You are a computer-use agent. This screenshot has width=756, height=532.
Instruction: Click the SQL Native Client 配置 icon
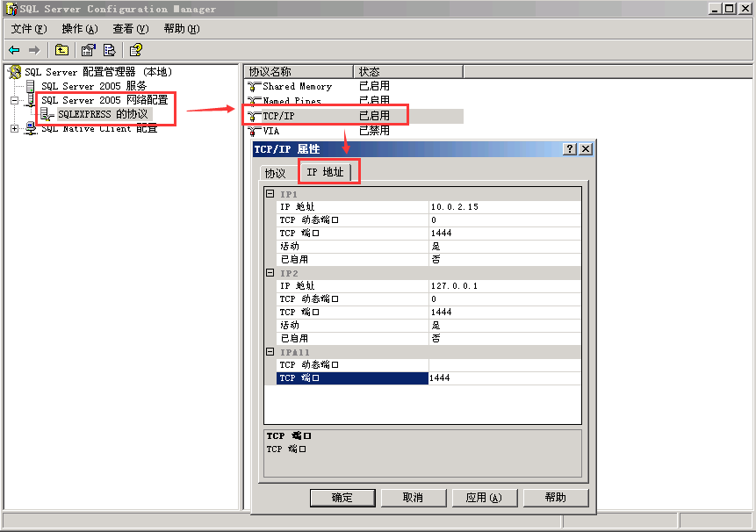click(31, 128)
